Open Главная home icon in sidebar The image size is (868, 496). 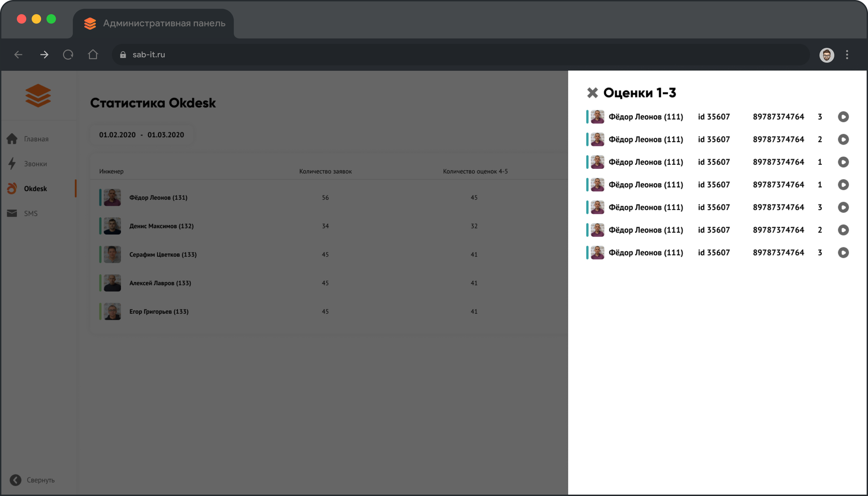coord(12,139)
